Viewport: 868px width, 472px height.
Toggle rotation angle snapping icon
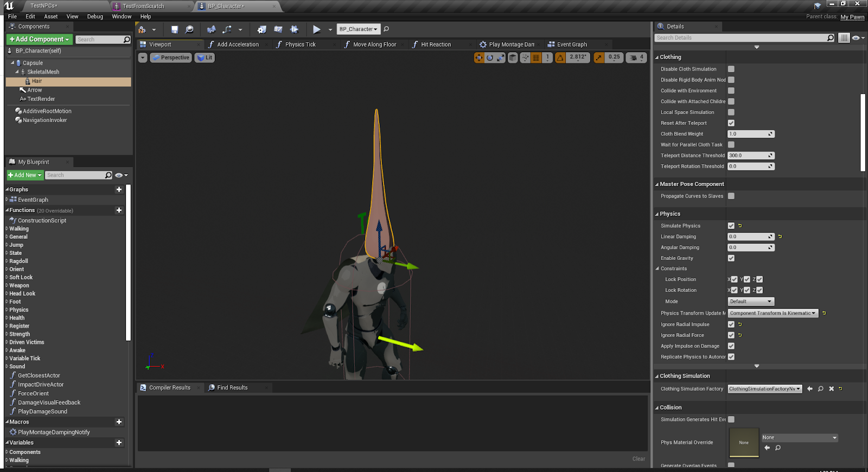(560, 58)
